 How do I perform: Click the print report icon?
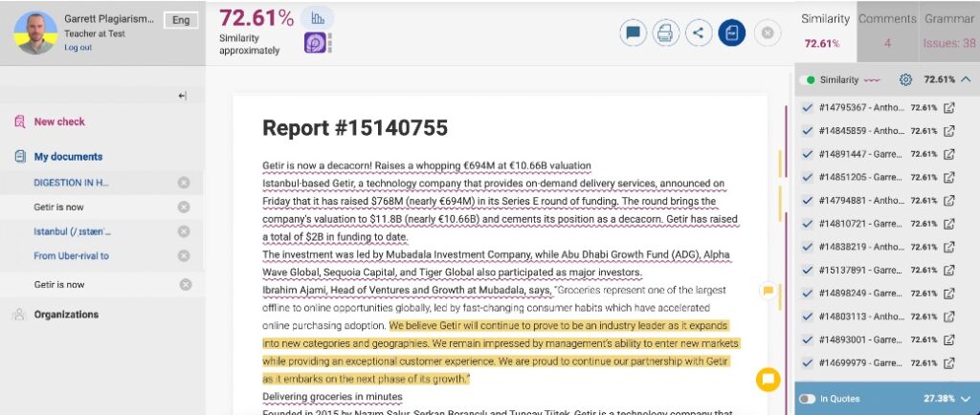(665, 33)
